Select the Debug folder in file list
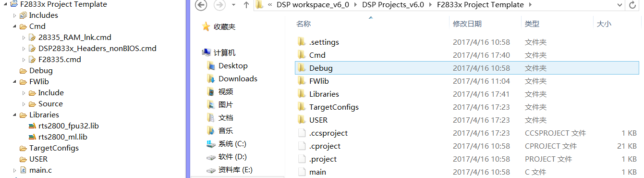The width and height of the screenshot is (644, 178). pyautogui.click(x=467, y=68)
